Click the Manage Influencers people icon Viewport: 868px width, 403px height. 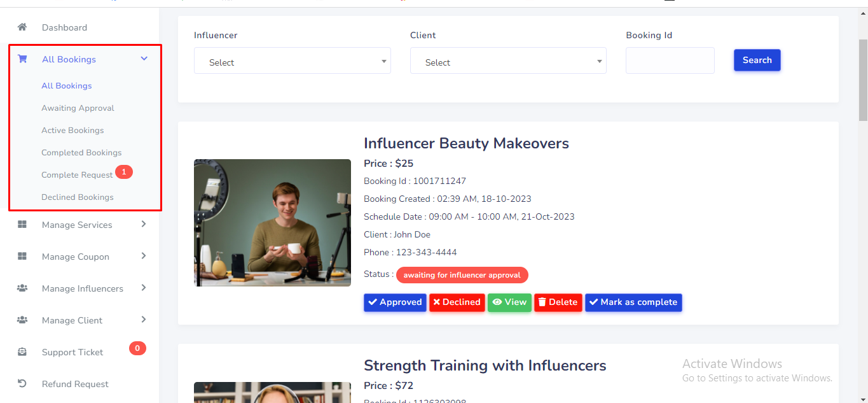tap(22, 288)
